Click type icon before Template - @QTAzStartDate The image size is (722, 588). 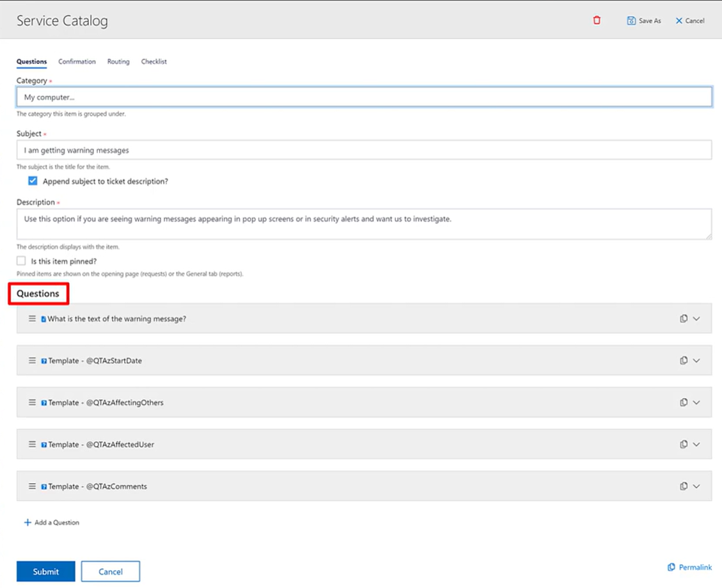[x=43, y=361]
